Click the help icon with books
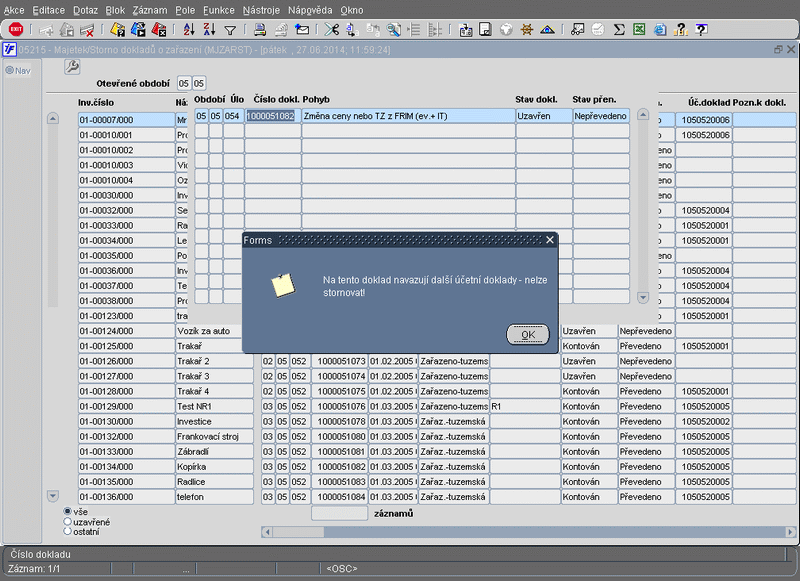Viewport: 800px width, 581px height. coord(681,30)
